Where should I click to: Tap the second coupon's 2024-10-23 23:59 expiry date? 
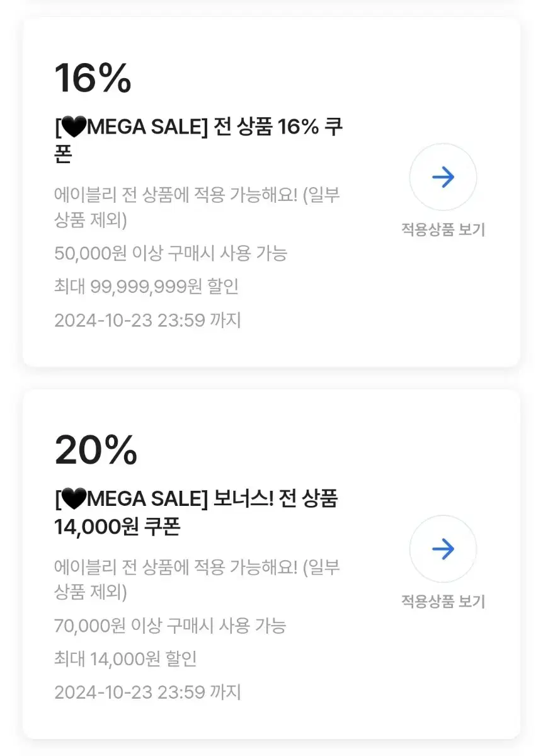[x=147, y=692]
